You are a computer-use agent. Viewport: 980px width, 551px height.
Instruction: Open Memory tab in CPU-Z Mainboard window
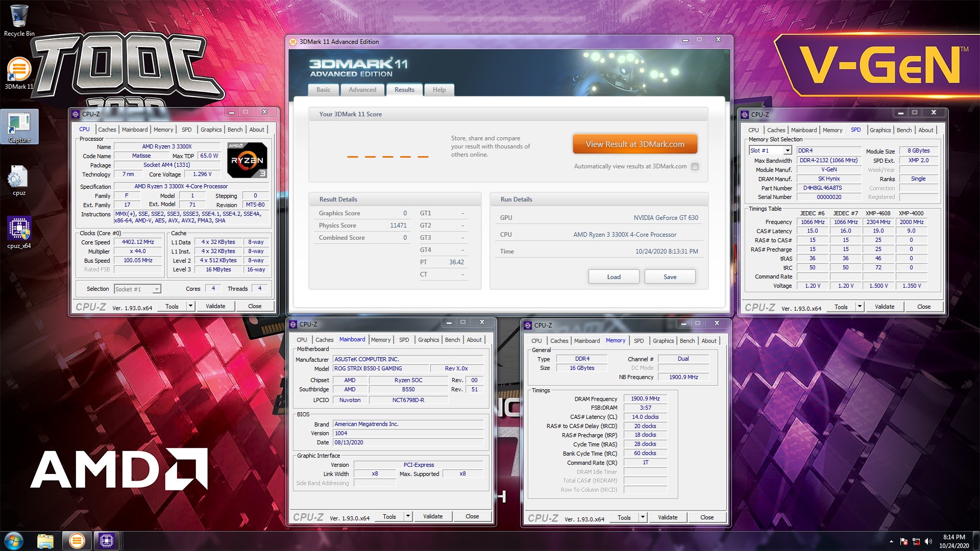pos(381,340)
